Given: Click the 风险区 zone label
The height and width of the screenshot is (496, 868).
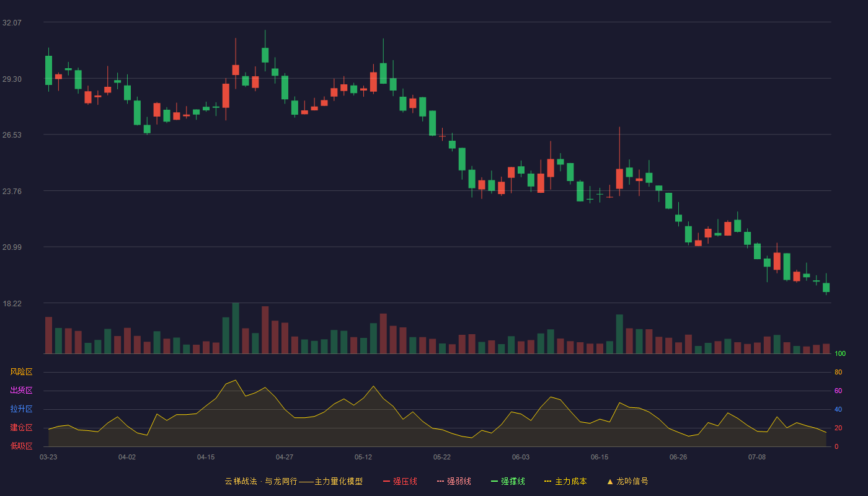Looking at the screenshot, I should tap(21, 372).
